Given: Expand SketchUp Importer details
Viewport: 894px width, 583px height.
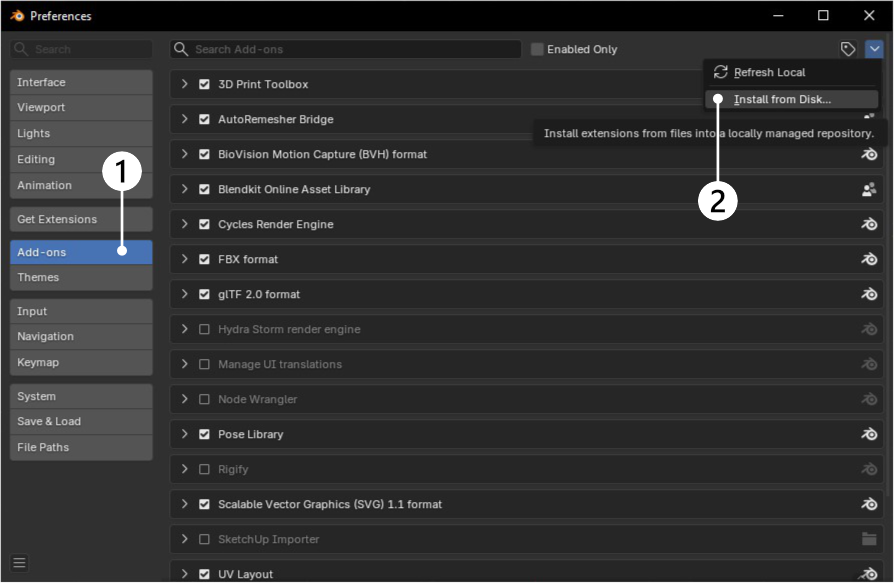Looking at the screenshot, I should point(184,539).
